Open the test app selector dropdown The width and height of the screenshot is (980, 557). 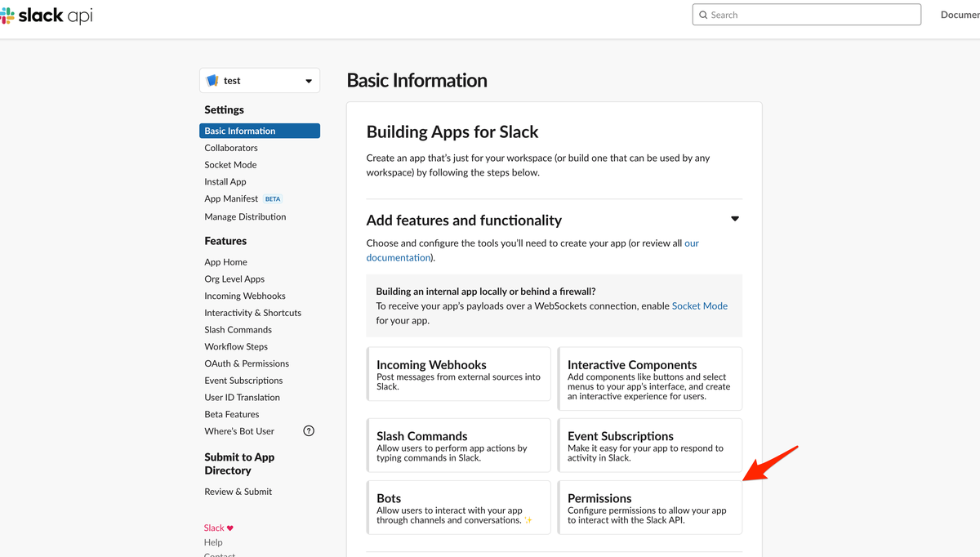click(260, 81)
